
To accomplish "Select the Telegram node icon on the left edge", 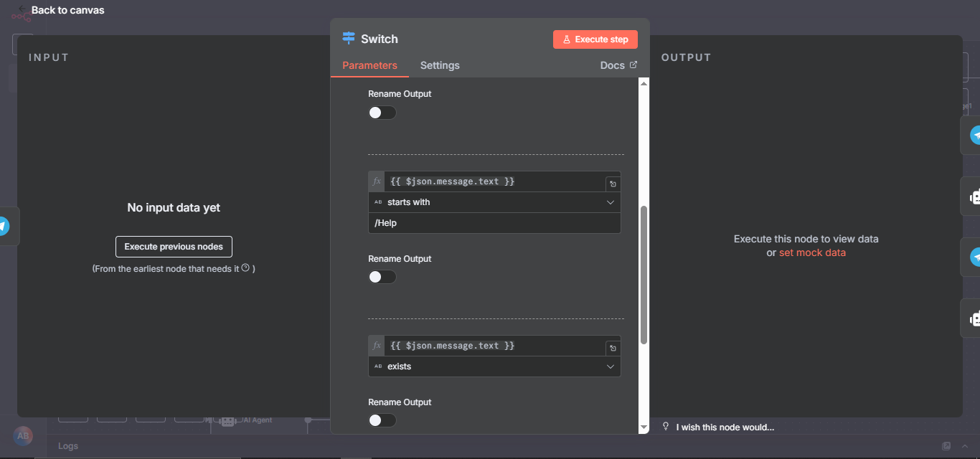I will (x=4, y=227).
